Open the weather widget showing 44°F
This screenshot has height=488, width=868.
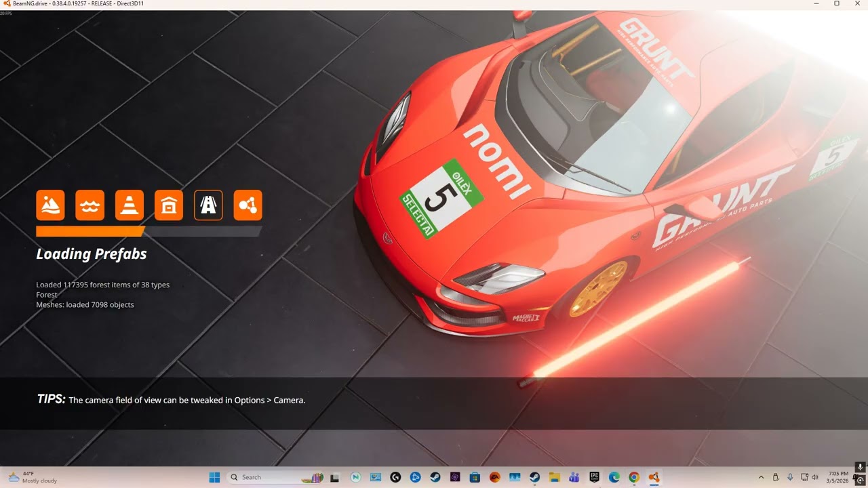pyautogui.click(x=33, y=477)
